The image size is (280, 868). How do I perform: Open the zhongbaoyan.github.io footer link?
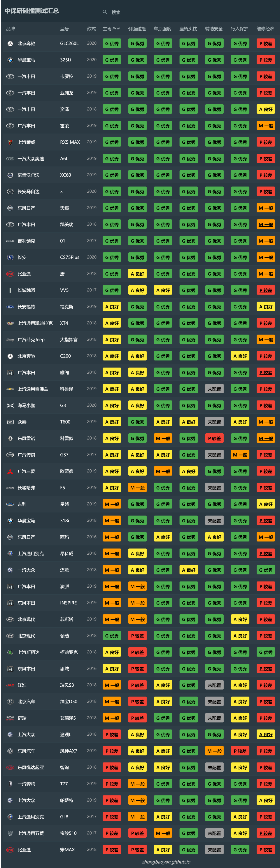tap(166, 862)
